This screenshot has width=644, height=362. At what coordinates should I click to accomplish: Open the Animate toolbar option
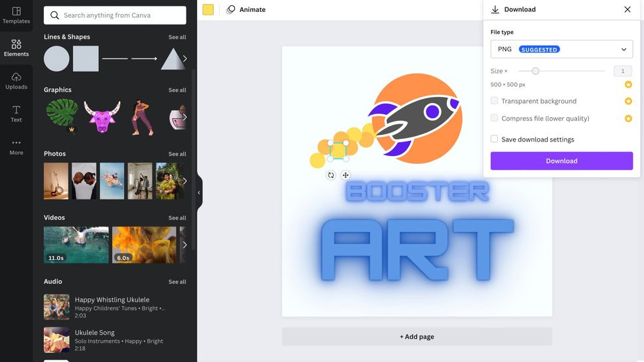246,10
